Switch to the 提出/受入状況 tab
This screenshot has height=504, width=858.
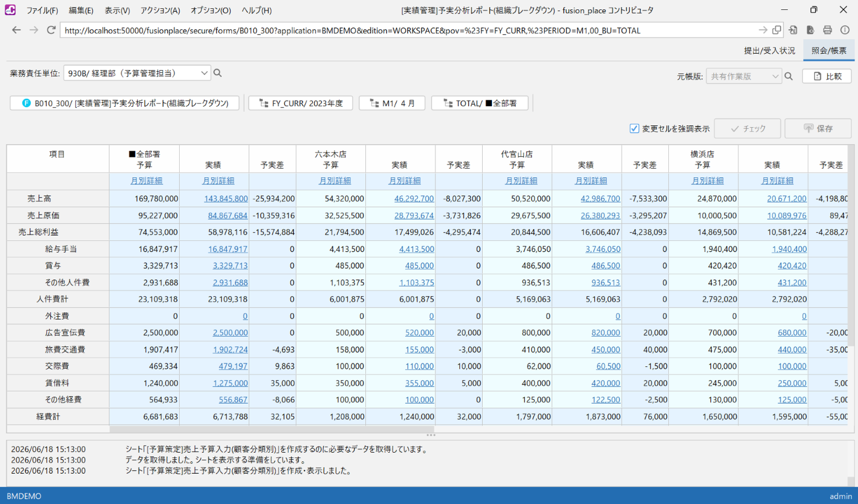pyautogui.click(x=769, y=51)
